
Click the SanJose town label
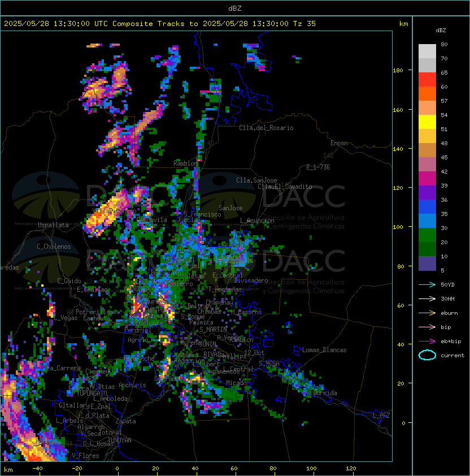(230, 208)
